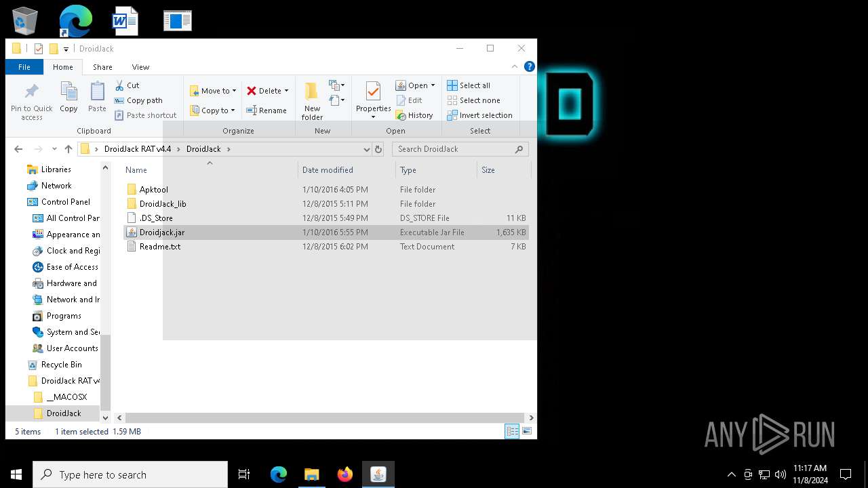Screen dimensions: 868x488
Task: Select User Accounts tree item
Action: point(72,348)
